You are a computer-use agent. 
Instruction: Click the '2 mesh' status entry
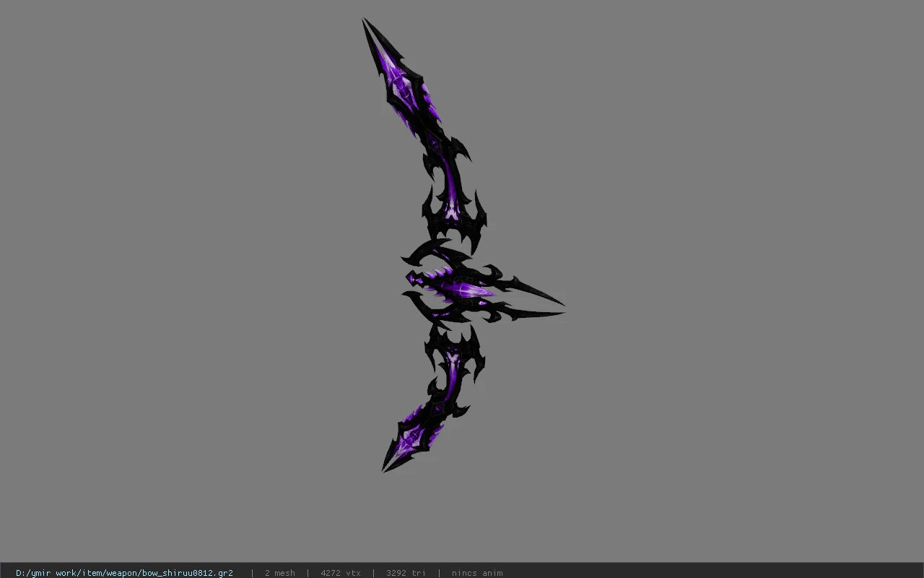pyautogui.click(x=279, y=573)
